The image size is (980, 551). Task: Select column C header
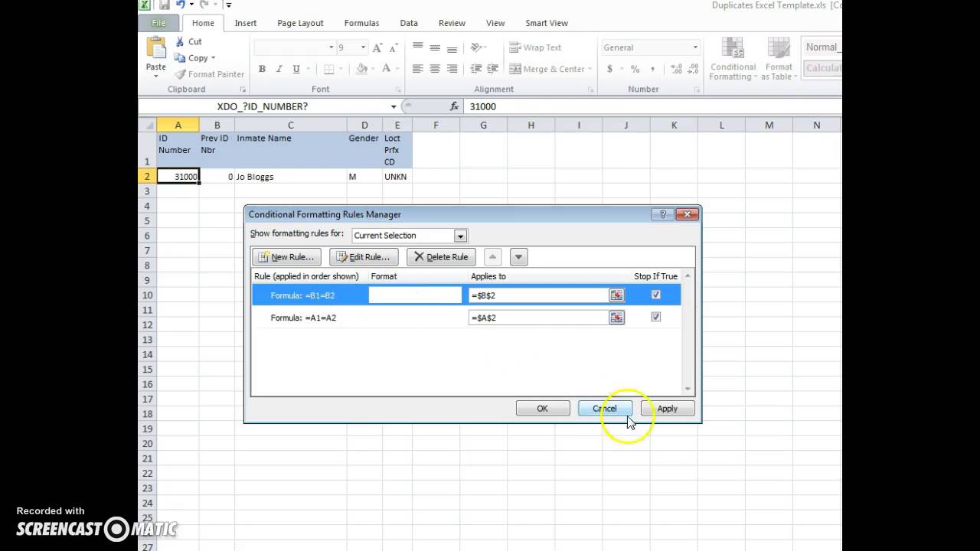(x=290, y=126)
